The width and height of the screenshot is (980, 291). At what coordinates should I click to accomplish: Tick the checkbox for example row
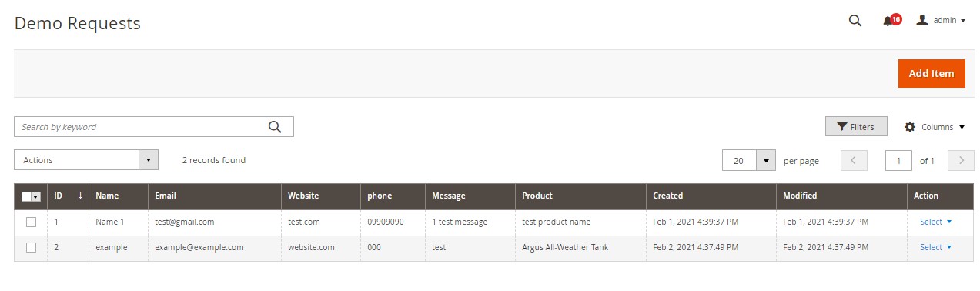click(x=32, y=247)
